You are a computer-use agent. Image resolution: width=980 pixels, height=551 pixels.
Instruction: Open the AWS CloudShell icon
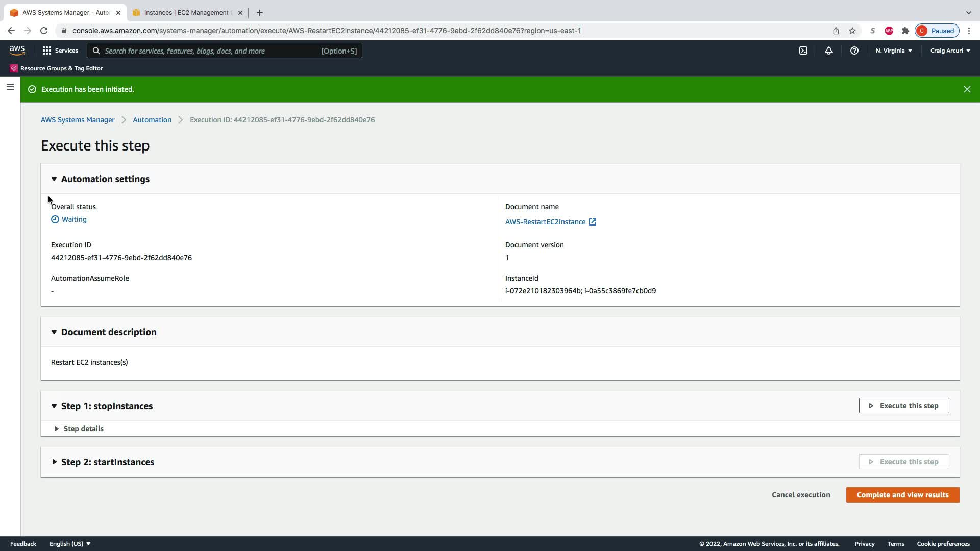click(x=803, y=51)
